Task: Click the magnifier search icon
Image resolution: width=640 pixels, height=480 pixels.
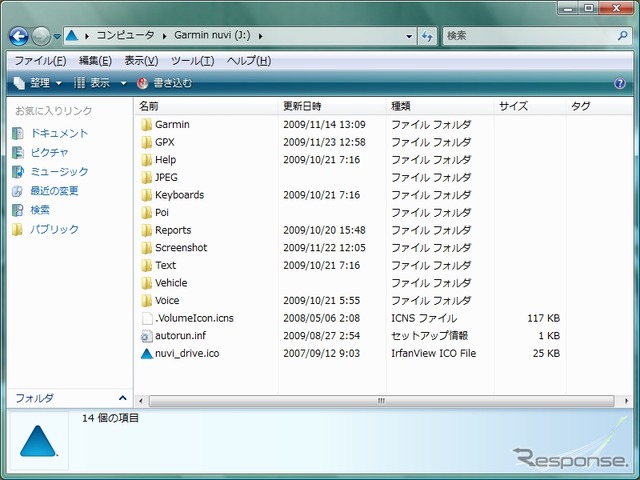Action: pos(622,36)
